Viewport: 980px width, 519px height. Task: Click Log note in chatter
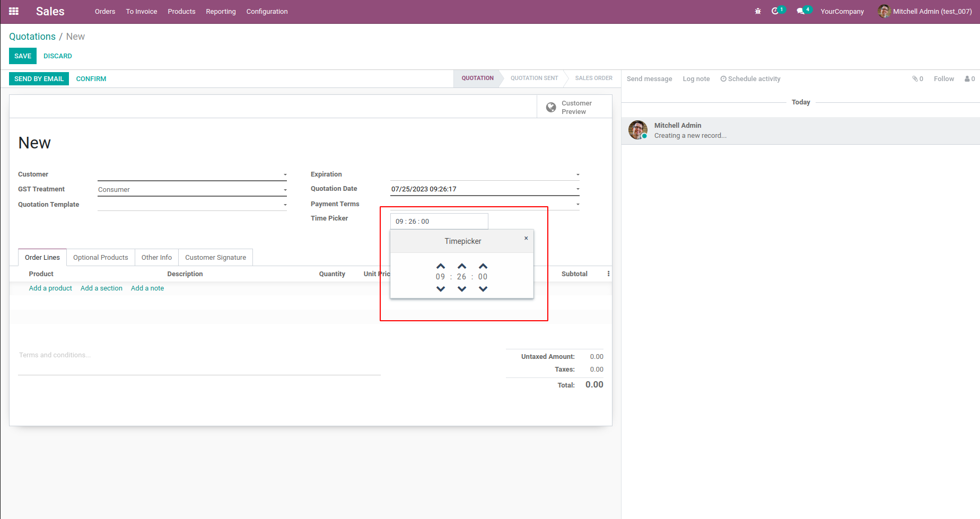click(696, 79)
